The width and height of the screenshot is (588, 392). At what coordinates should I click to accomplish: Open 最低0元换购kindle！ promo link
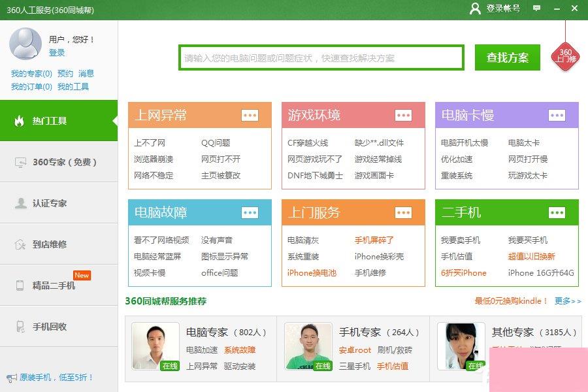coord(511,301)
